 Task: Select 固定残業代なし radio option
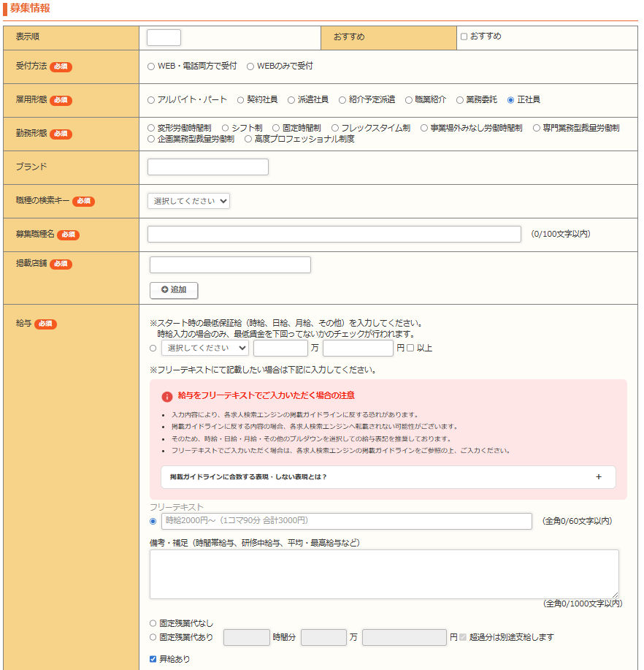tap(153, 623)
